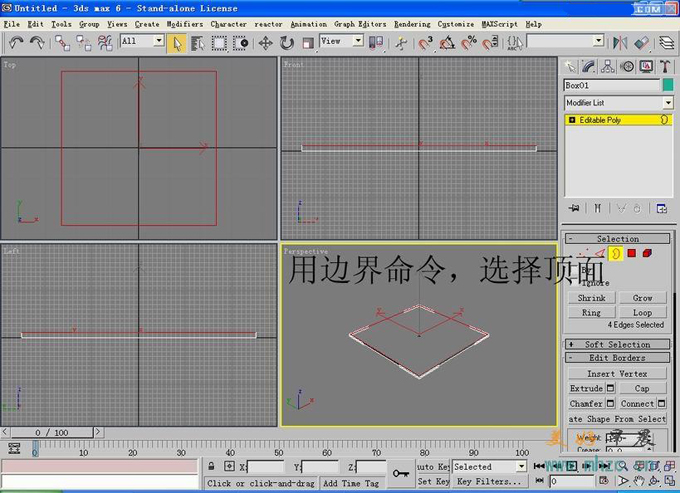Click the Grow selection button
The width and height of the screenshot is (680, 493).
(x=642, y=298)
